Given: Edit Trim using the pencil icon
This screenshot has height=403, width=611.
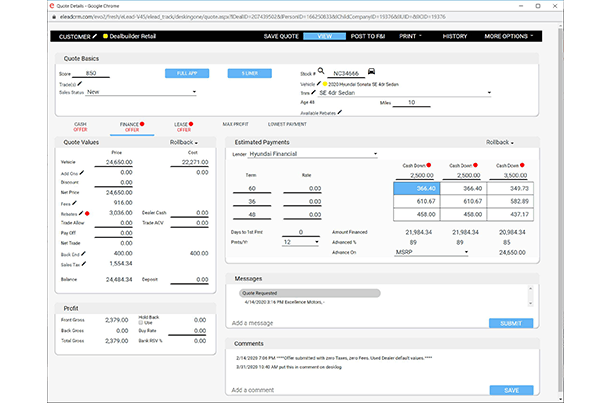Looking at the screenshot, I should point(314,92).
